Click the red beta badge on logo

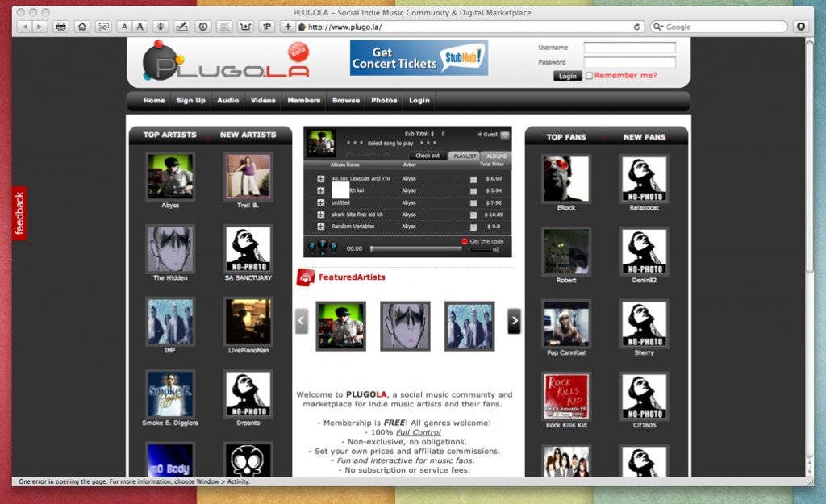click(x=298, y=52)
